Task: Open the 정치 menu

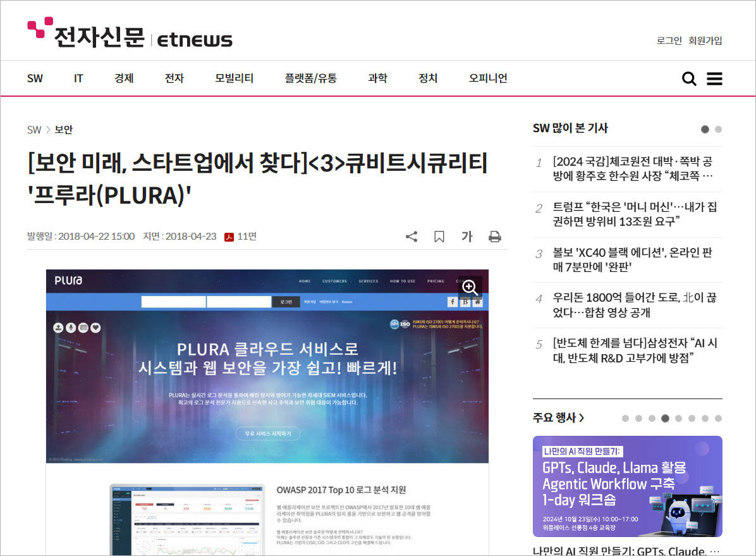Action: click(x=428, y=78)
